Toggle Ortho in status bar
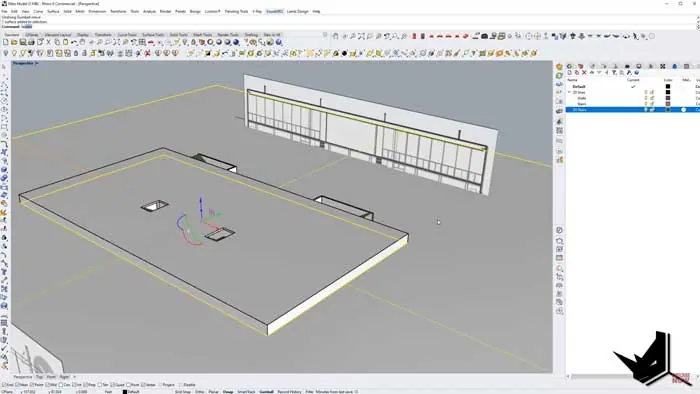 200,391
